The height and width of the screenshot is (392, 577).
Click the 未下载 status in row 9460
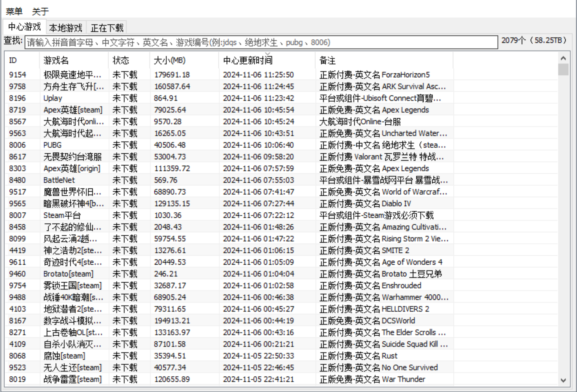[125, 274]
